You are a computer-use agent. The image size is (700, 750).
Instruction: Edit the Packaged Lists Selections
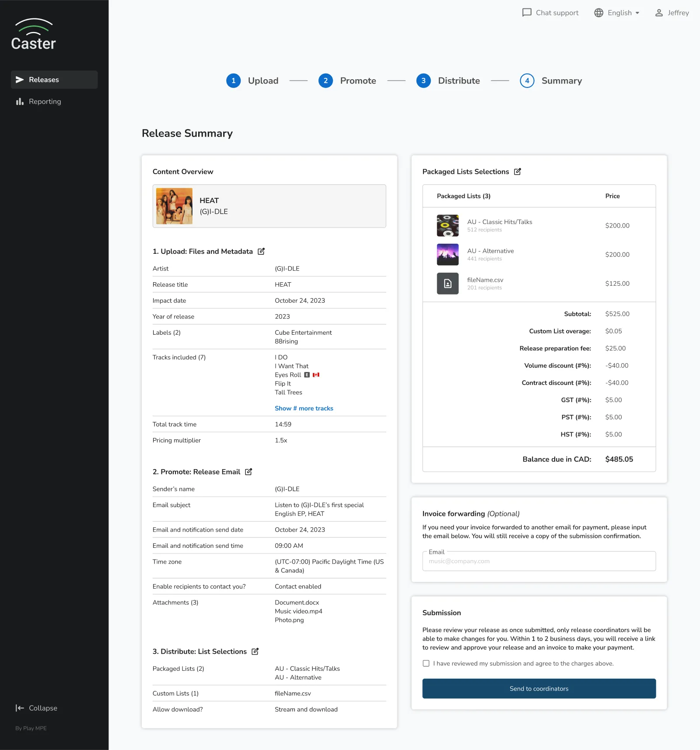[518, 172]
